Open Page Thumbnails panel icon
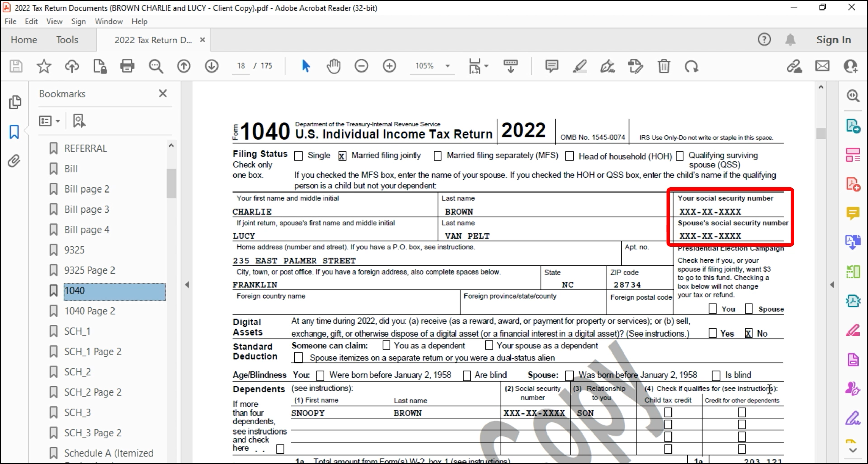 click(15, 102)
